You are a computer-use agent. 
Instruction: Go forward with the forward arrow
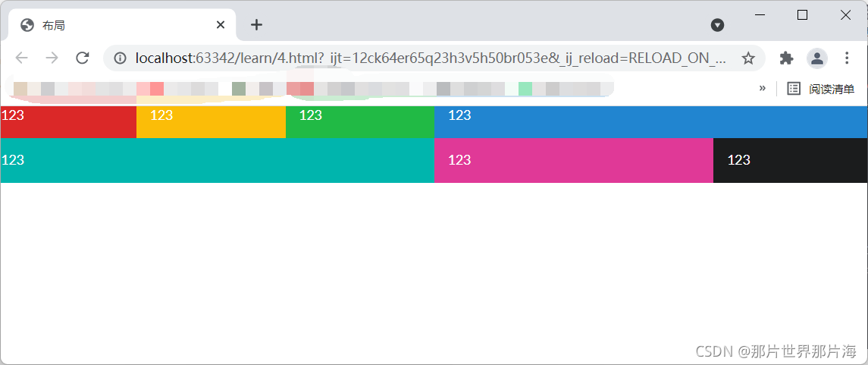click(52, 58)
